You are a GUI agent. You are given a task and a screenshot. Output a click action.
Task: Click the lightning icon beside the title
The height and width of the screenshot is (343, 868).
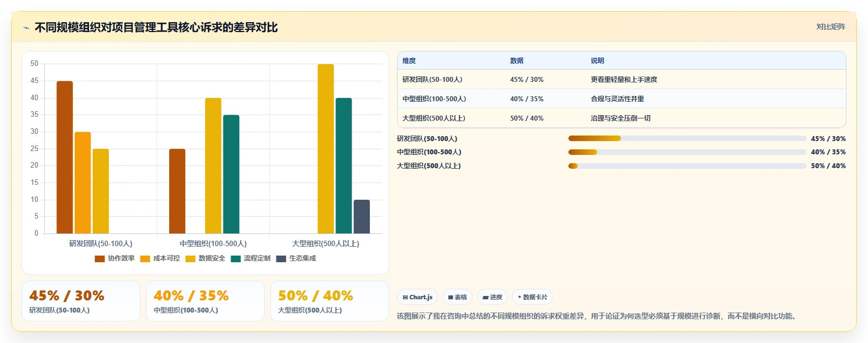coord(26,28)
